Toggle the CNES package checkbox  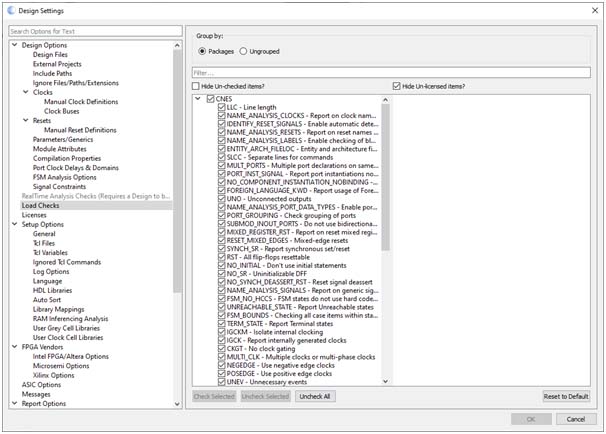[210, 98]
